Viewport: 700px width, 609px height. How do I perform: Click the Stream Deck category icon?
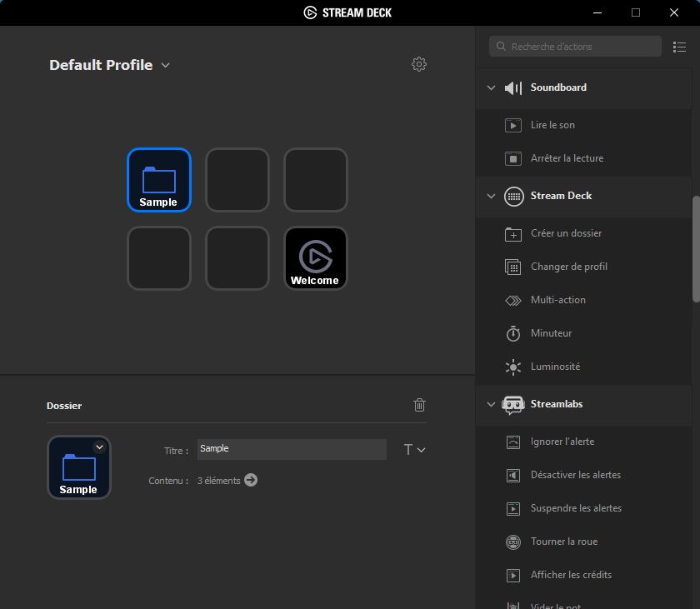pos(514,197)
